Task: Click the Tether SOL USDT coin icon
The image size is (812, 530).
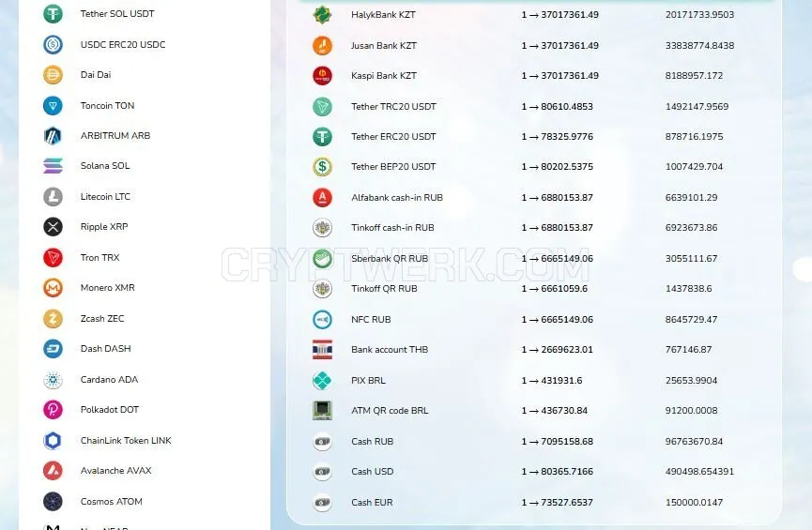Action: (x=53, y=14)
